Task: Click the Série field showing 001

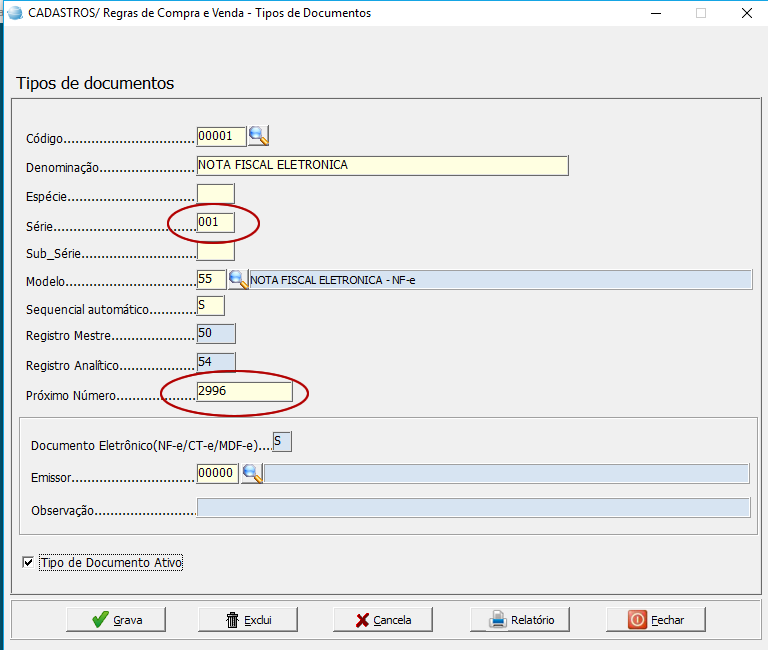Action: 215,223
